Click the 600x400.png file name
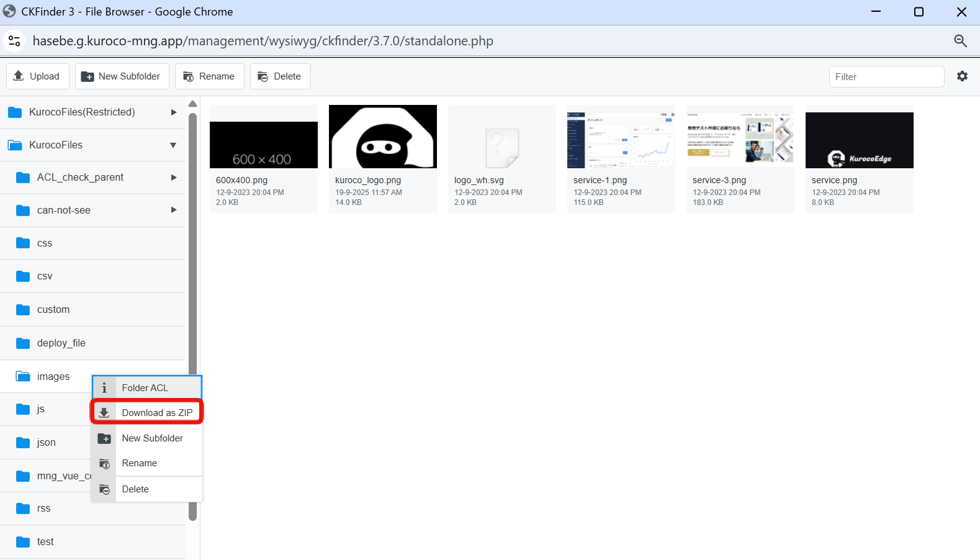Image resolution: width=980 pixels, height=560 pixels. [x=241, y=180]
